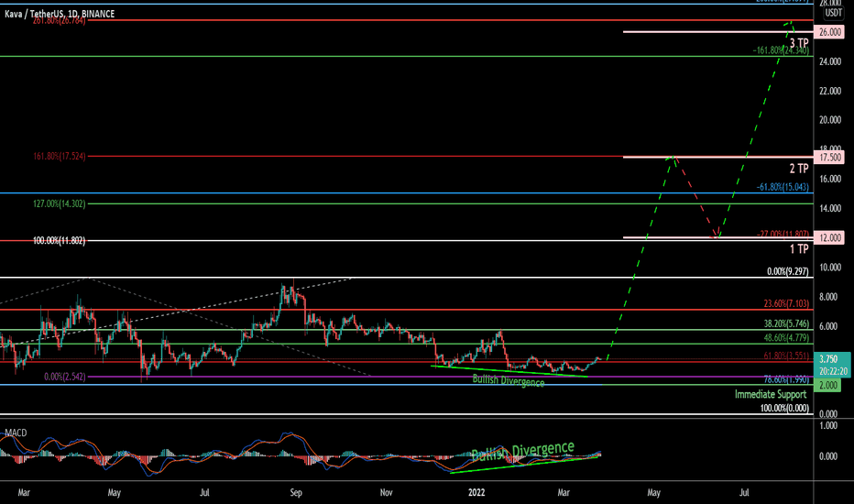This screenshot has height=504, width=854.
Task: Select the 23.60%(7.103) Fibonacci label
Action: [x=786, y=303]
